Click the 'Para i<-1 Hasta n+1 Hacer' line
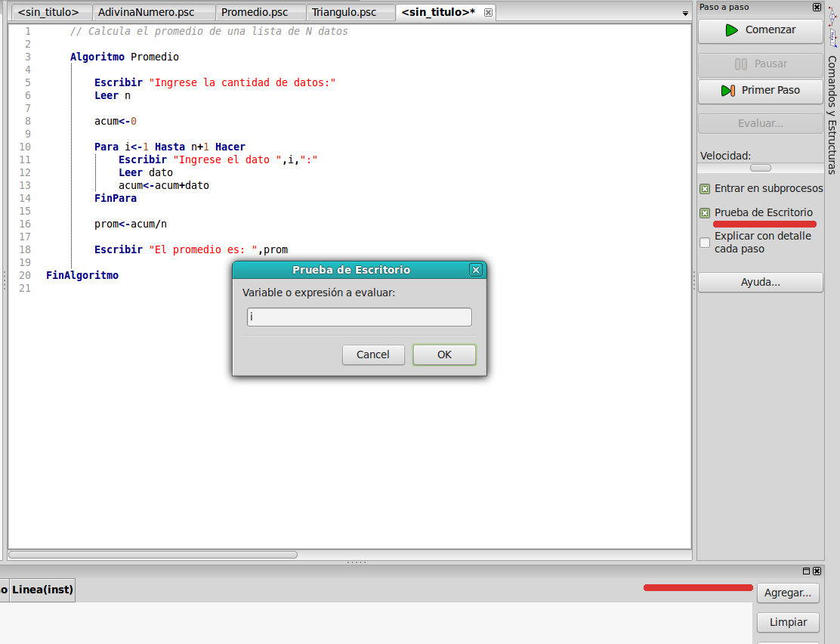The width and height of the screenshot is (840, 644). click(x=170, y=147)
